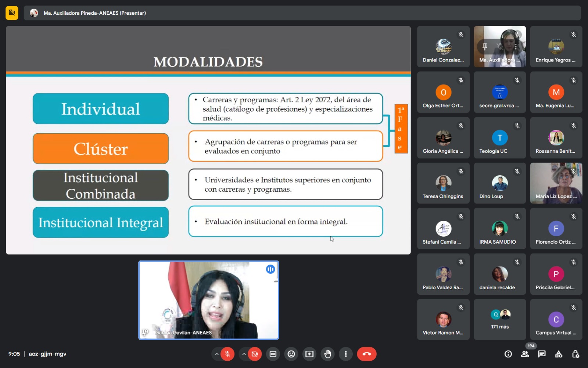Select Gabina Gavilán-ANEAES video thumbnail
This screenshot has width=588, height=368.
pyautogui.click(x=209, y=300)
